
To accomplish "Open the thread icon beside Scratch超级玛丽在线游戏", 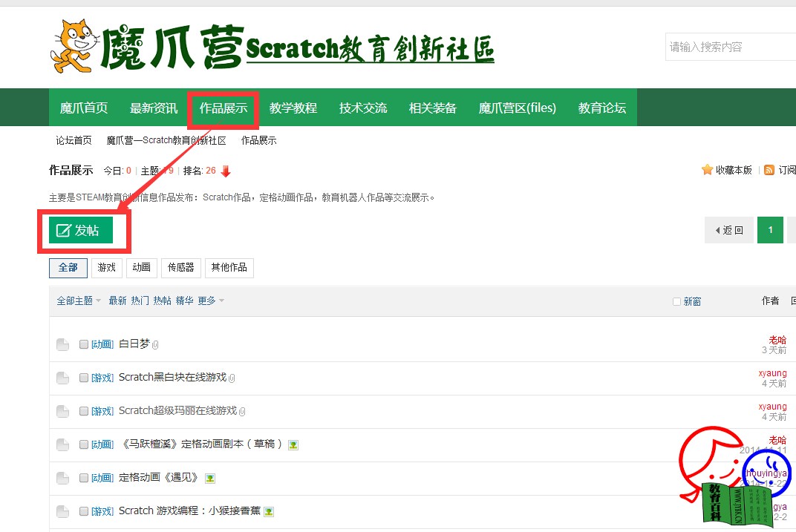I will [63, 411].
